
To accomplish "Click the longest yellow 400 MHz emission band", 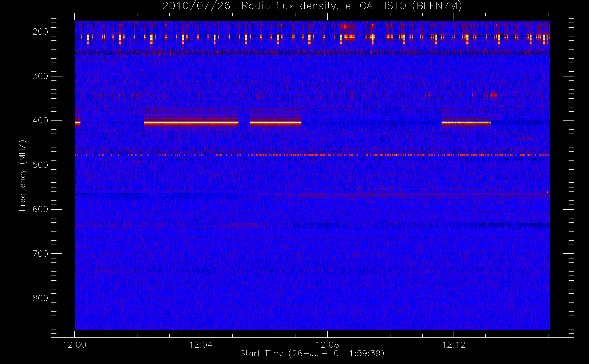I will (x=191, y=123).
